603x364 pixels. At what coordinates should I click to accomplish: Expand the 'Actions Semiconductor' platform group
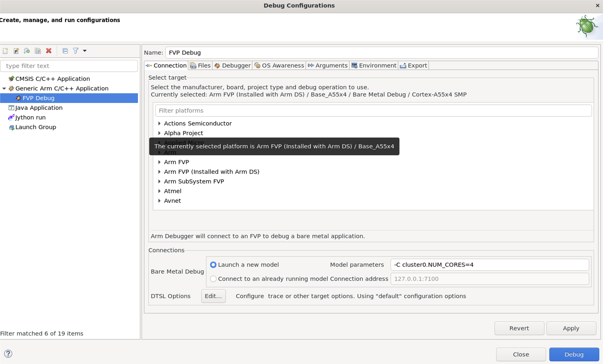click(x=160, y=123)
